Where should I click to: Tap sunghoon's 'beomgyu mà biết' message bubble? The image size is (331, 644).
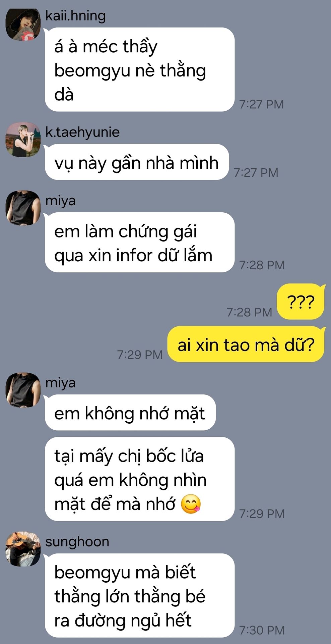click(139, 595)
